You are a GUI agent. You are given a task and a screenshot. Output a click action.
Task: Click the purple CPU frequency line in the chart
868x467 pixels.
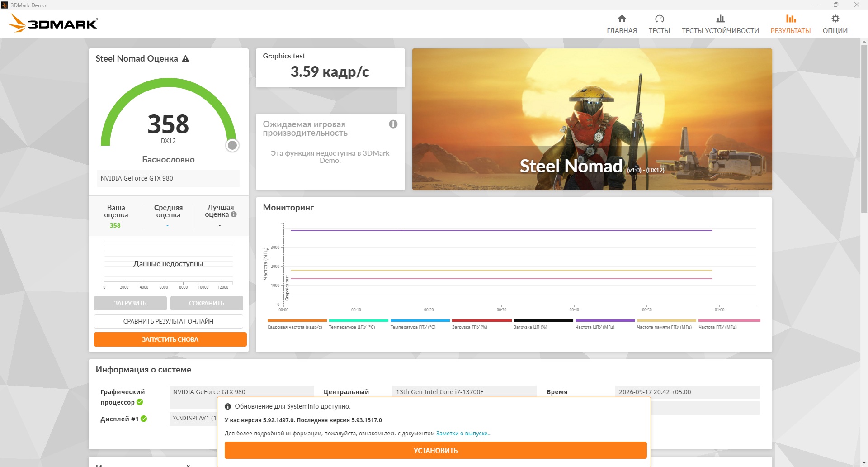tap(501, 230)
